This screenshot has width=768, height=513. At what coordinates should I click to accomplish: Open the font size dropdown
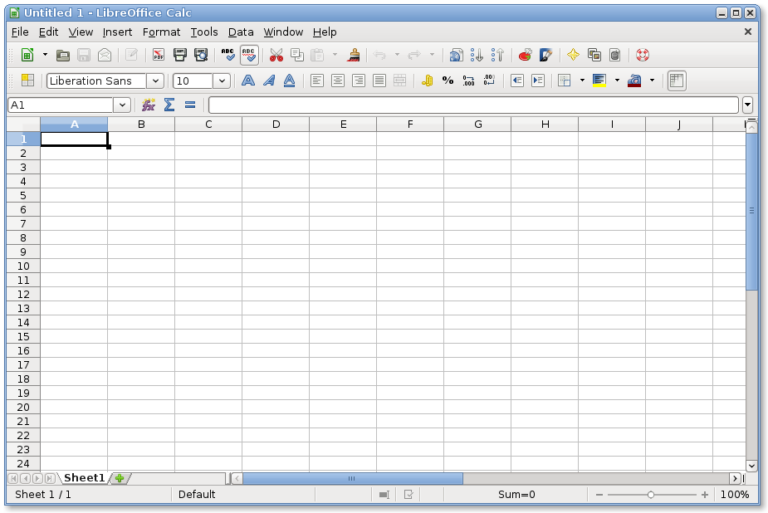point(221,81)
